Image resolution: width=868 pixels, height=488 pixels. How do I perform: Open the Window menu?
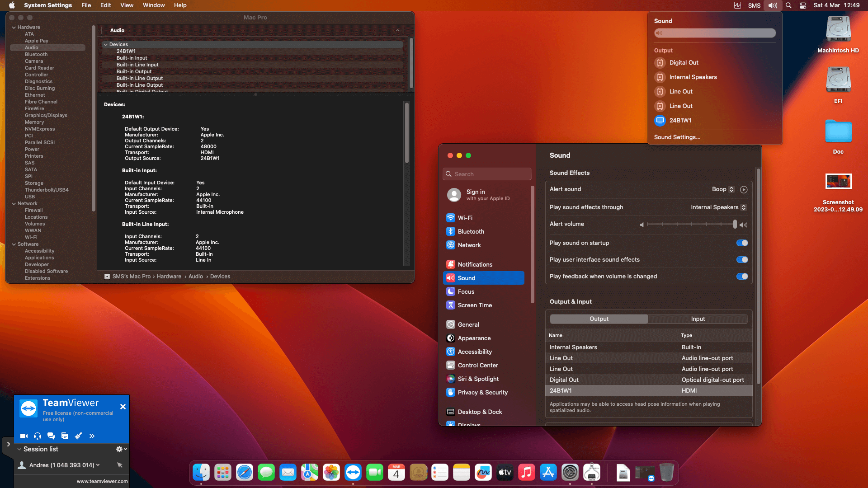click(x=153, y=5)
